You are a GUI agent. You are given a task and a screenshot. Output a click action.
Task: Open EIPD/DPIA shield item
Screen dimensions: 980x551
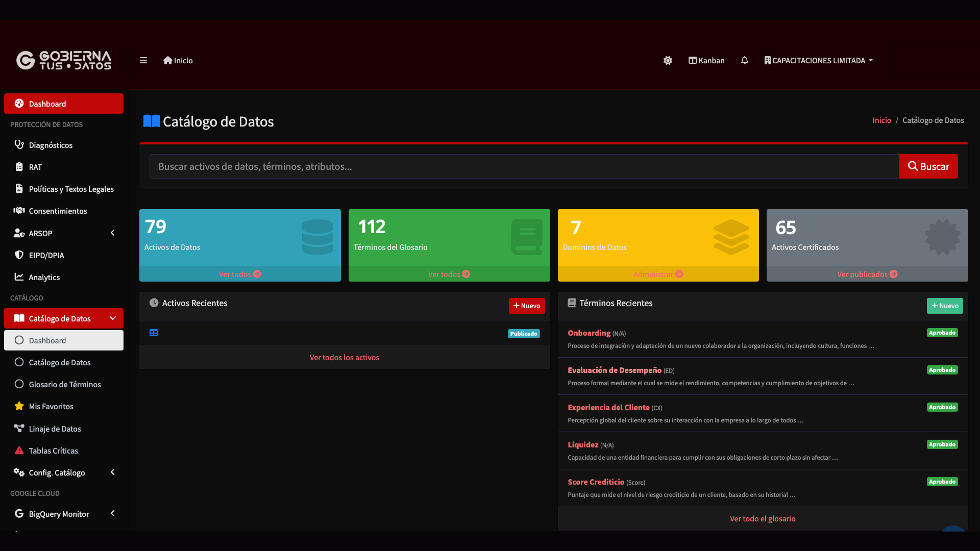coord(46,255)
